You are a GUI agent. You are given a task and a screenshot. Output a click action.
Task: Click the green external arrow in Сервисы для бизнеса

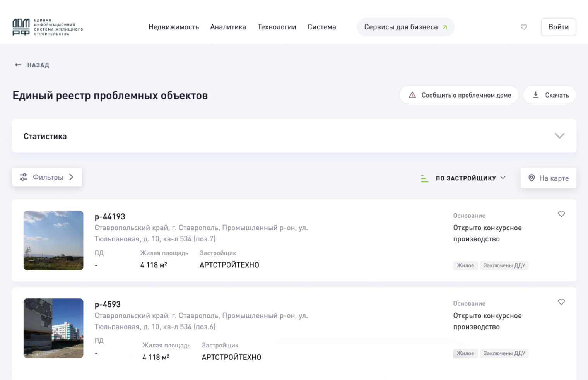tap(445, 27)
